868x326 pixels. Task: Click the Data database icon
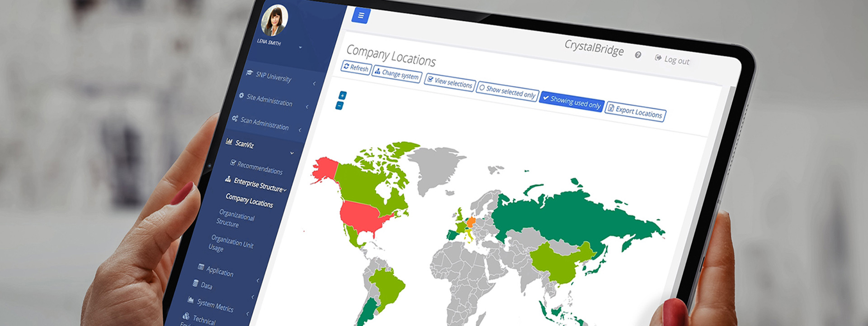click(x=195, y=283)
